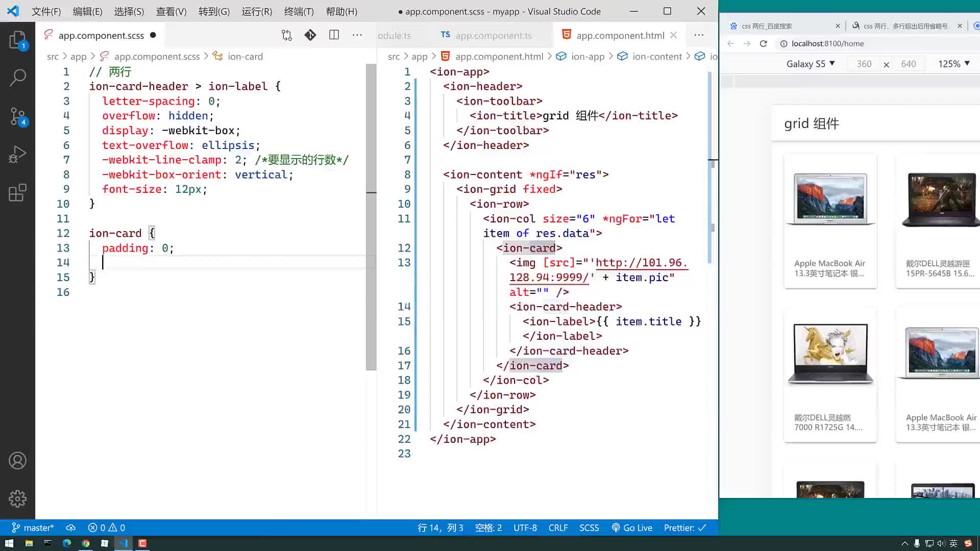Image resolution: width=980 pixels, height=551 pixels.
Task: Open the 编辑(E) menu
Action: [x=87, y=11]
